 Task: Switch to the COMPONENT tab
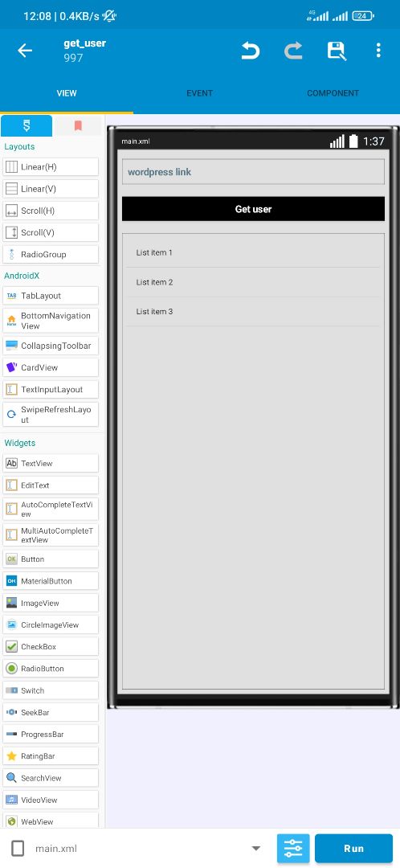[x=333, y=93]
